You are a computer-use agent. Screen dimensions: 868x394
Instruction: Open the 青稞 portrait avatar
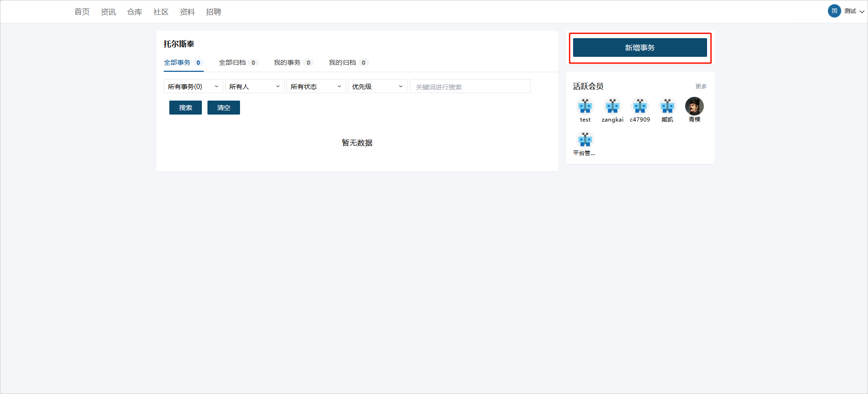pos(694,107)
